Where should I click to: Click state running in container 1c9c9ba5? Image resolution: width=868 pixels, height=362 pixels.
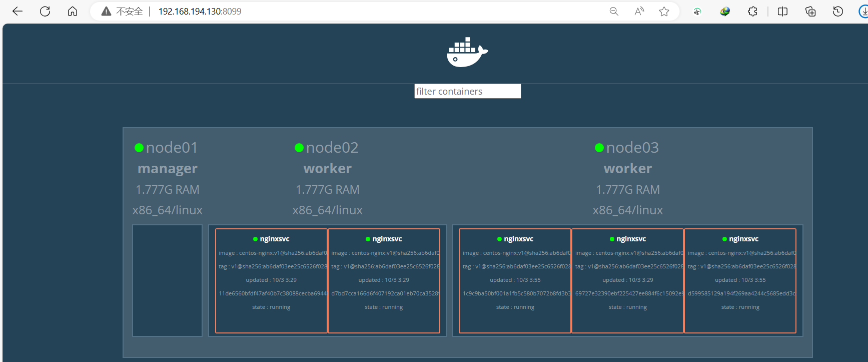coord(515,307)
